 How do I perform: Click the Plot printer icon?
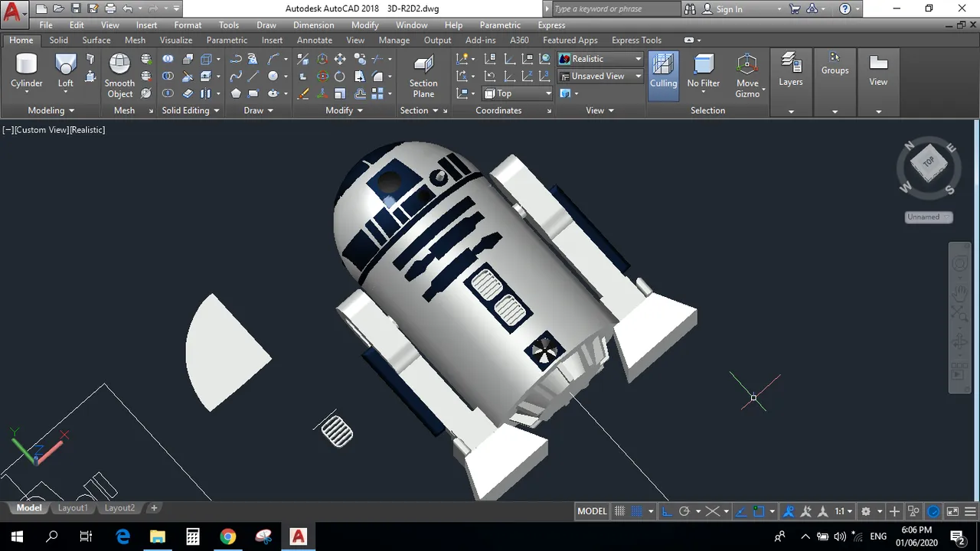[110, 9]
